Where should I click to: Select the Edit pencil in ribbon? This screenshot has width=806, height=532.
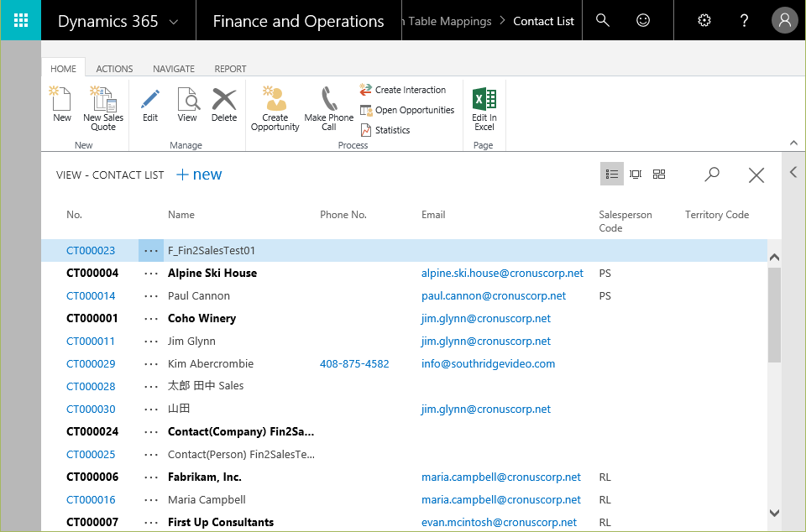(x=150, y=104)
